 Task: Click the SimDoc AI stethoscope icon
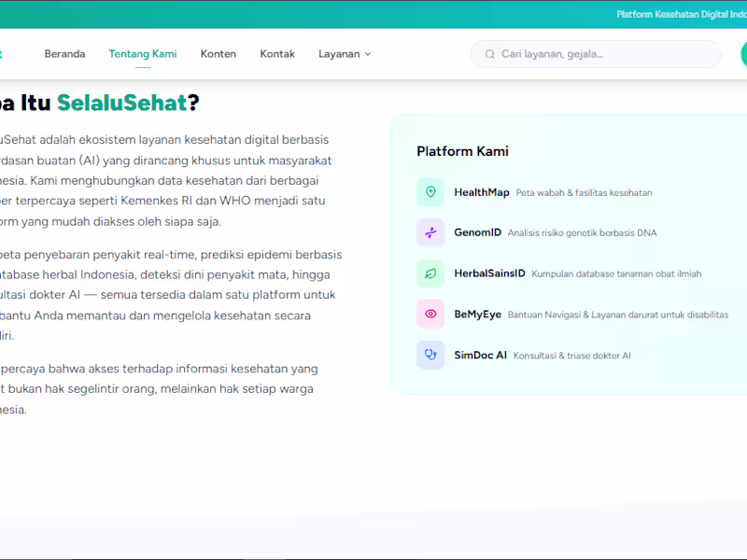430,355
